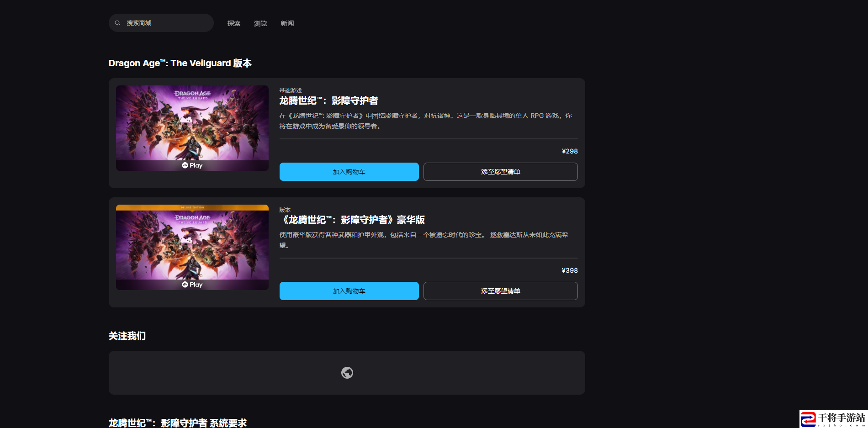Image resolution: width=868 pixels, height=428 pixels.
Task: Add the ¥398 deluxe edition to wishlist
Action: 501,291
